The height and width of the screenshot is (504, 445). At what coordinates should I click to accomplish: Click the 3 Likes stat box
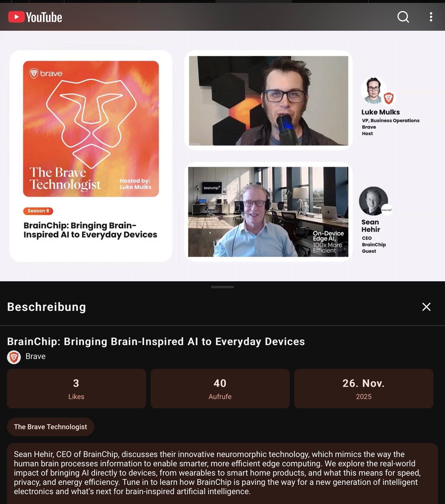point(76,389)
